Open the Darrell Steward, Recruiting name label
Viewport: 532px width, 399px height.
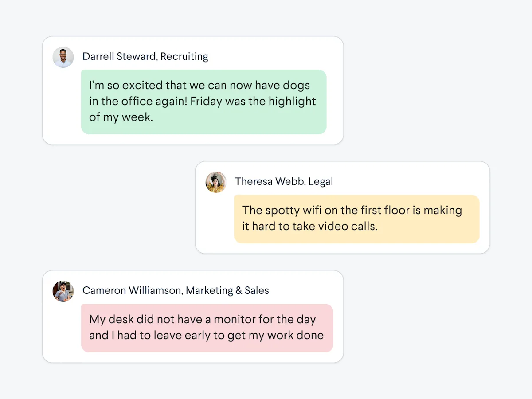coord(145,57)
